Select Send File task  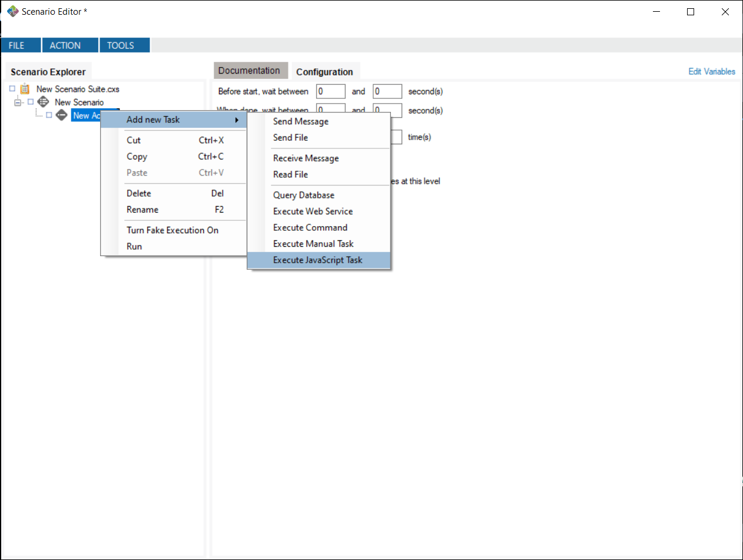click(x=320, y=137)
